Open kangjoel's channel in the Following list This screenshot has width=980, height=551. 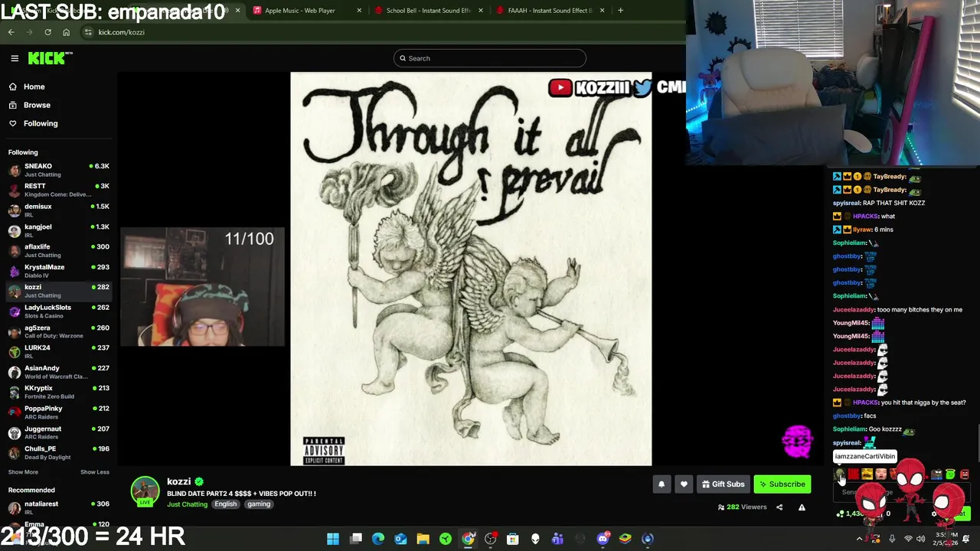click(x=58, y=230)
